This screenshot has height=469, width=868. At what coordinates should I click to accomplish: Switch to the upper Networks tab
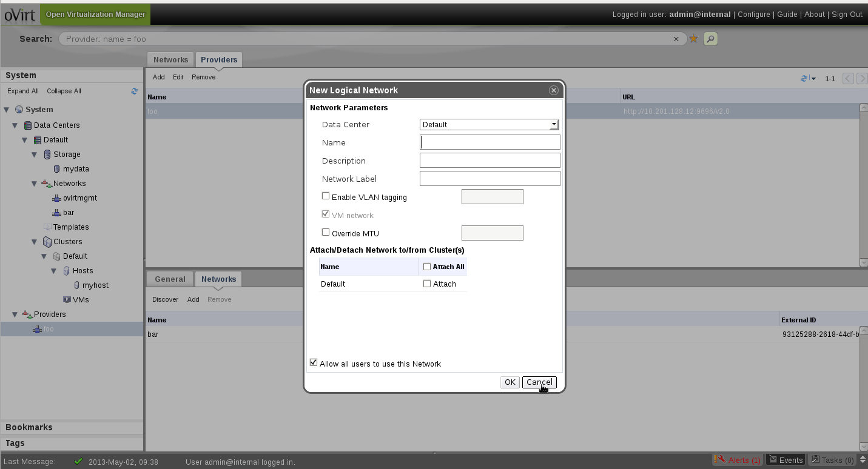(x=170, y=60)
